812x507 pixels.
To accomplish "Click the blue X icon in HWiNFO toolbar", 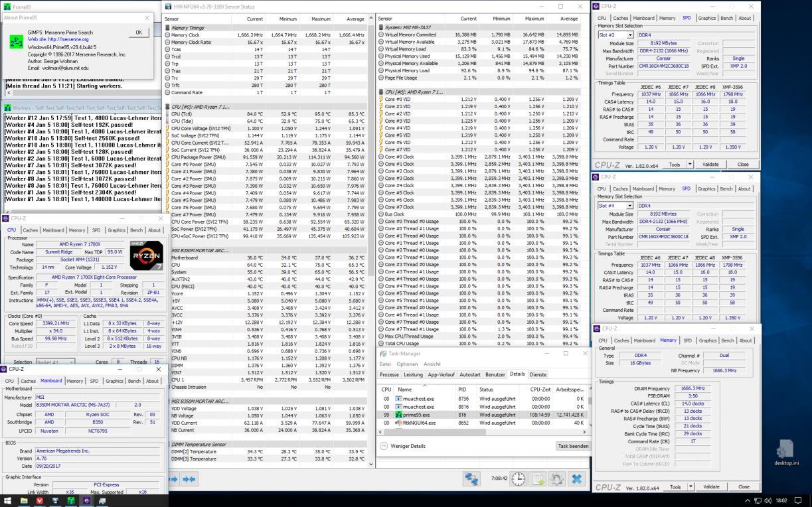I will click(x=576, y=478).
